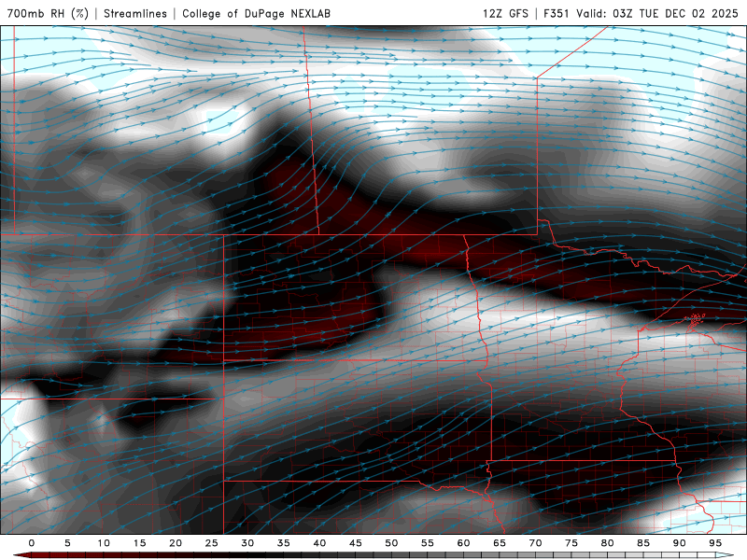Image resolution: width=747 pixels, height=560 pixels.
Task: Click the dark red low-RH colorbar end
Action: (21, 555)
